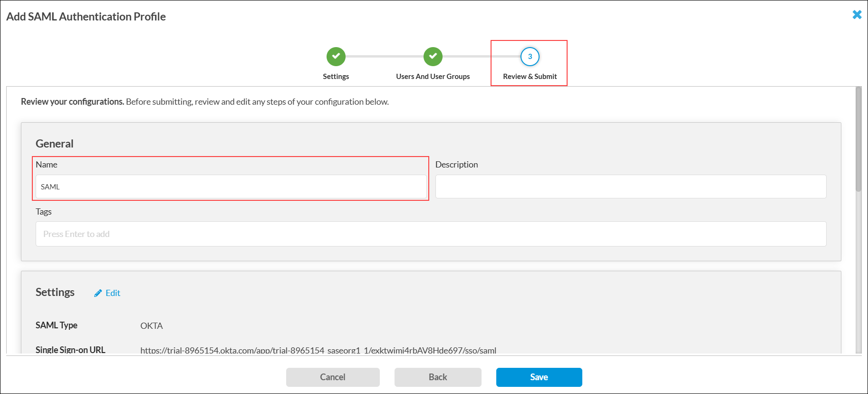Focus the Description text box

click(630, 187)
